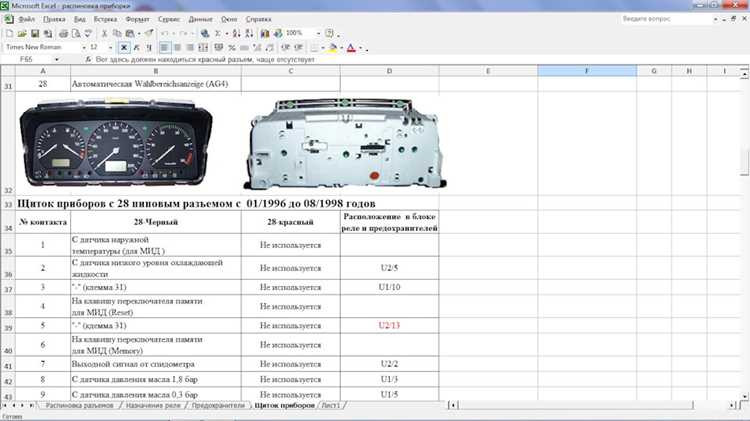The width and height of the screenshot is (750, 421).
Task: Open the Сервис menu
Action: (169, 19)
